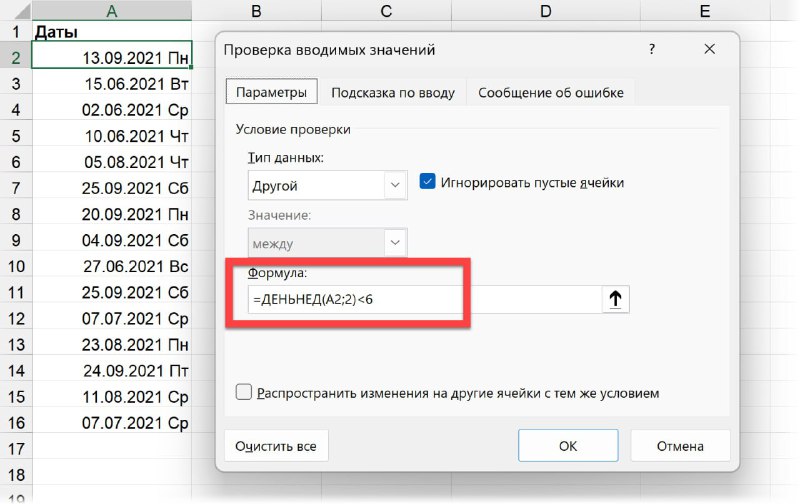Select cell with '02.06.2021 Ср'
This screenshot has height=504, width=800.
(x=112, y=110)
